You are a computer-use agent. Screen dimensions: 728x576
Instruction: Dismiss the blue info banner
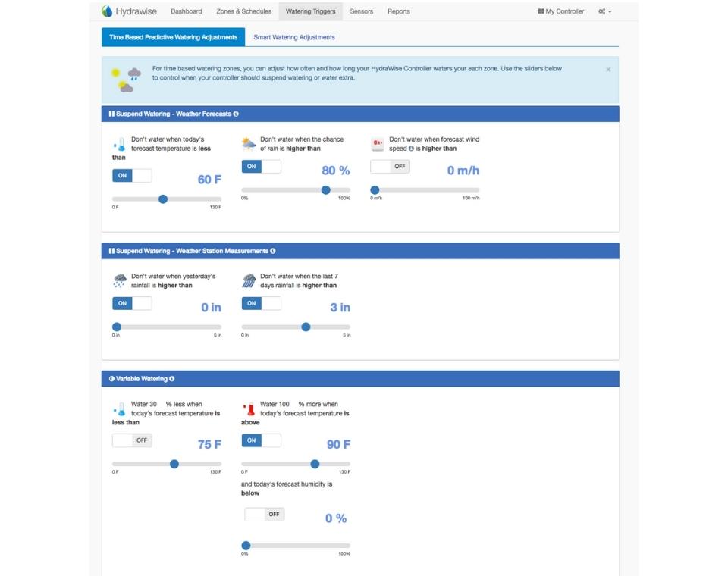pyautogui.click(x=608, y=70)
